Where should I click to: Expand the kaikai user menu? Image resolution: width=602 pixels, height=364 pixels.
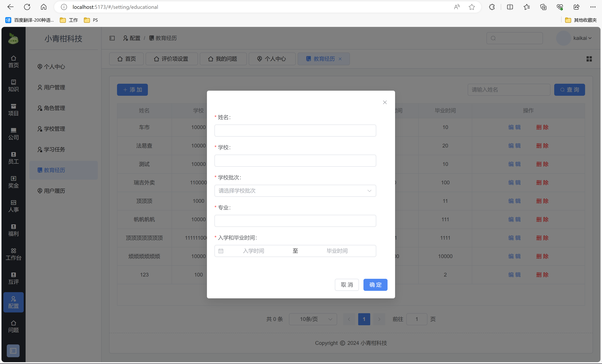pos(582,38)
